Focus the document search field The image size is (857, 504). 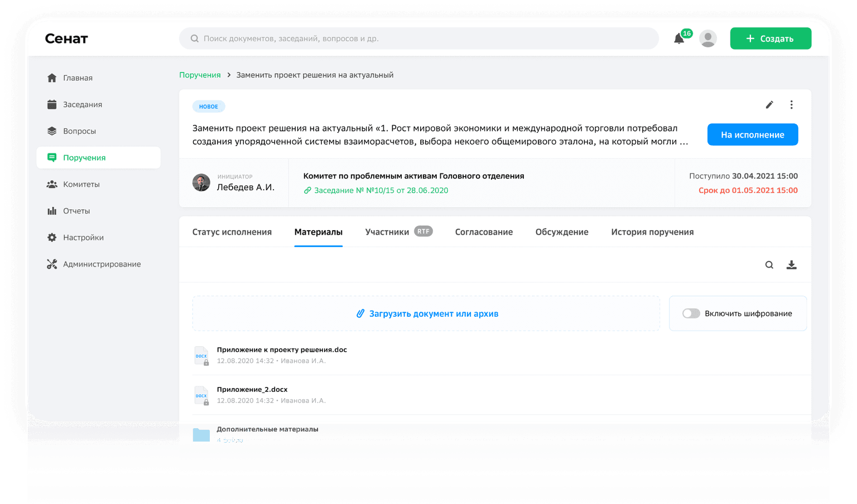pyautogui.click(x=419, y=38)
